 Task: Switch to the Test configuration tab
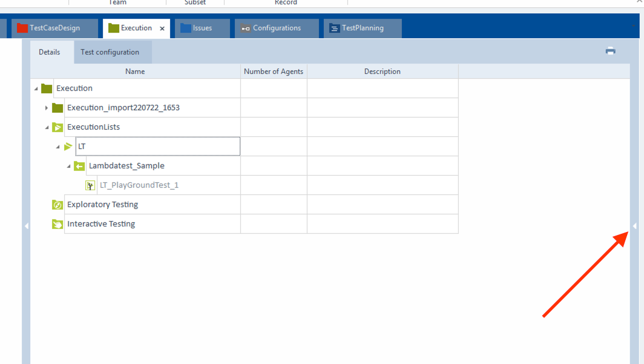[x=110, y=52]
